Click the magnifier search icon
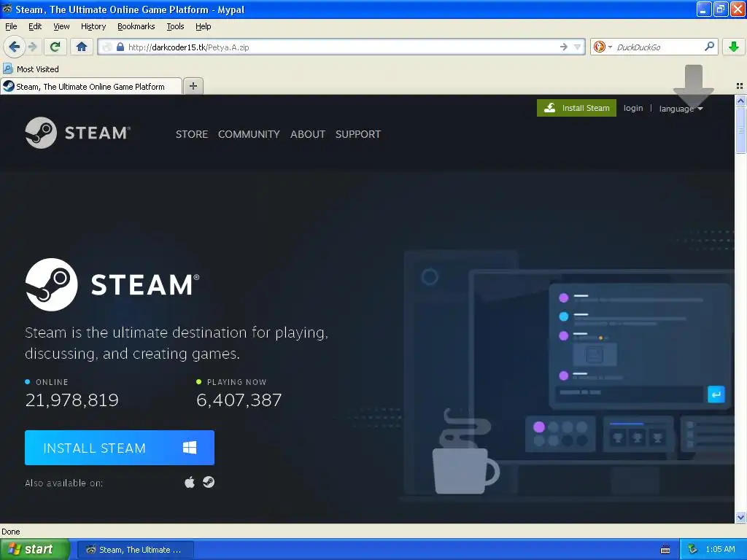The height and width of the screenshot is (560, 747). pos(709,47)
